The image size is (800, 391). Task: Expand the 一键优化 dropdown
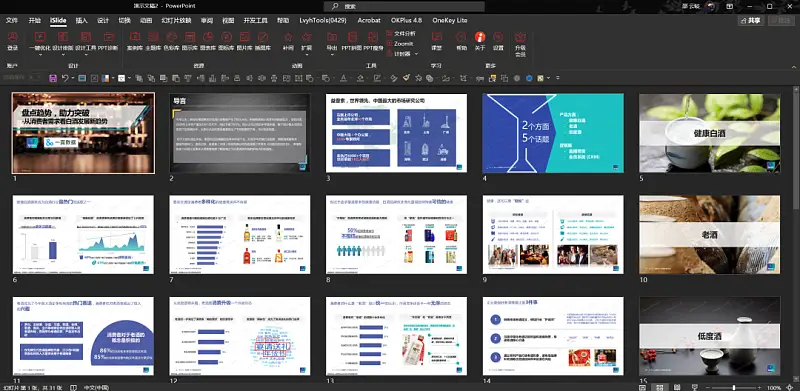39,55
